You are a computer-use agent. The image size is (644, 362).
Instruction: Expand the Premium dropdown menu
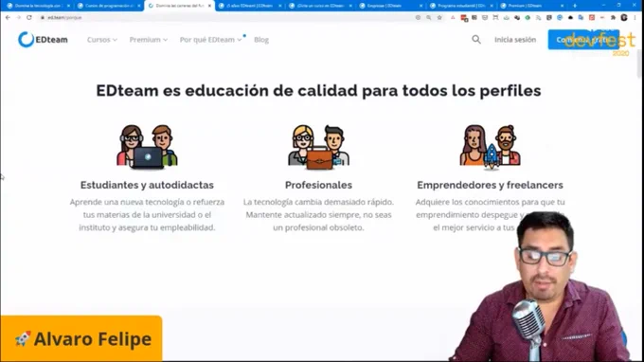pos(149,40)
